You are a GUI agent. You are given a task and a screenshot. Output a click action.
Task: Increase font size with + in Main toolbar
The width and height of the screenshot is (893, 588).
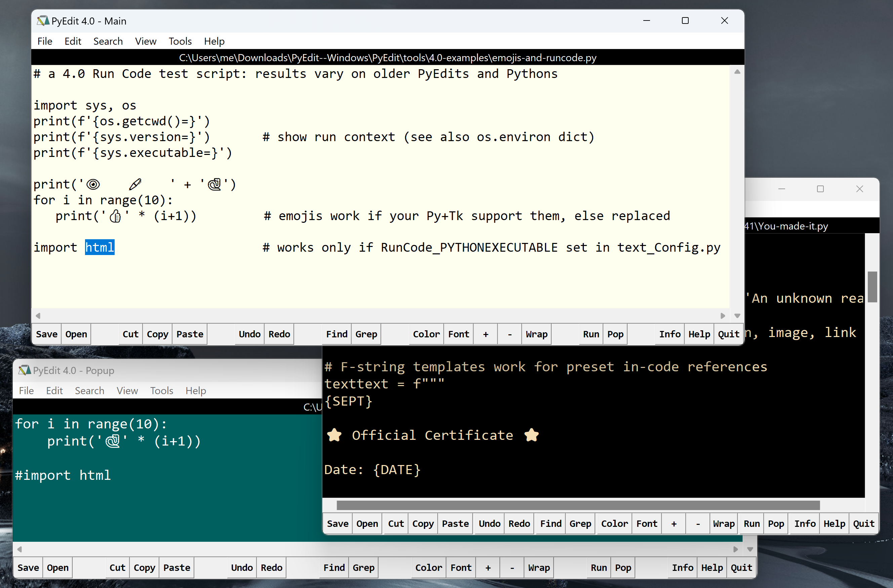(x=486, y=334)
